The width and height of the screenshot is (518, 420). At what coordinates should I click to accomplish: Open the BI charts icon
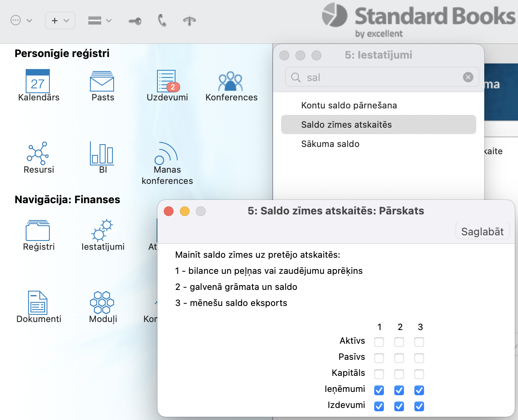[x=102, y=153]
